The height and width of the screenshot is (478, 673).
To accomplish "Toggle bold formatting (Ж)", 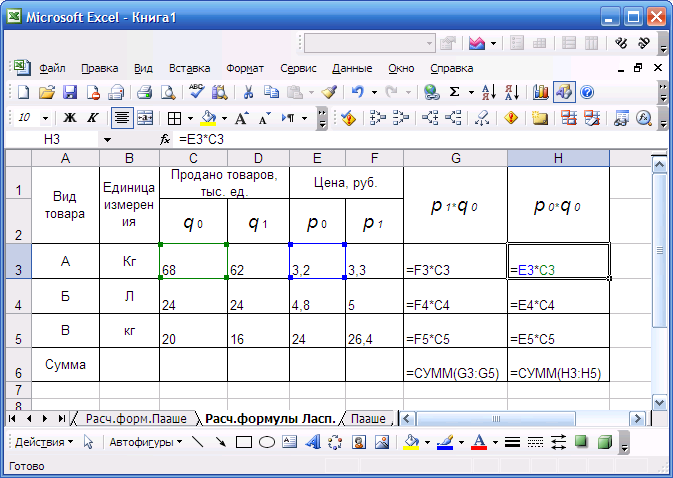I will [x=70, y=117].
